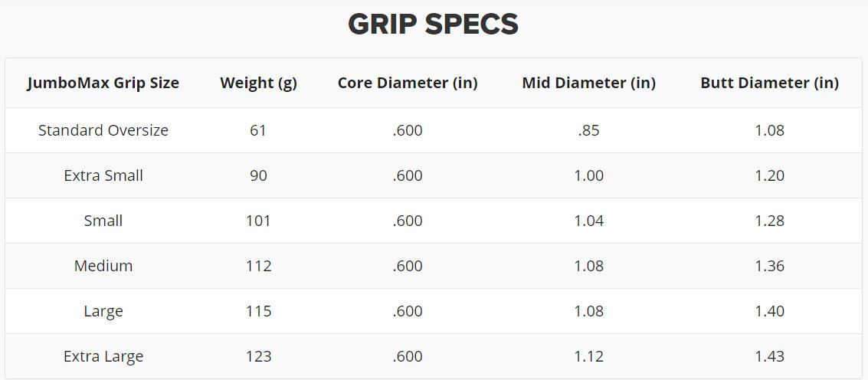Screen dimensions: 868x380
Task: Select the weight value 101
Action: click(258, 221)
